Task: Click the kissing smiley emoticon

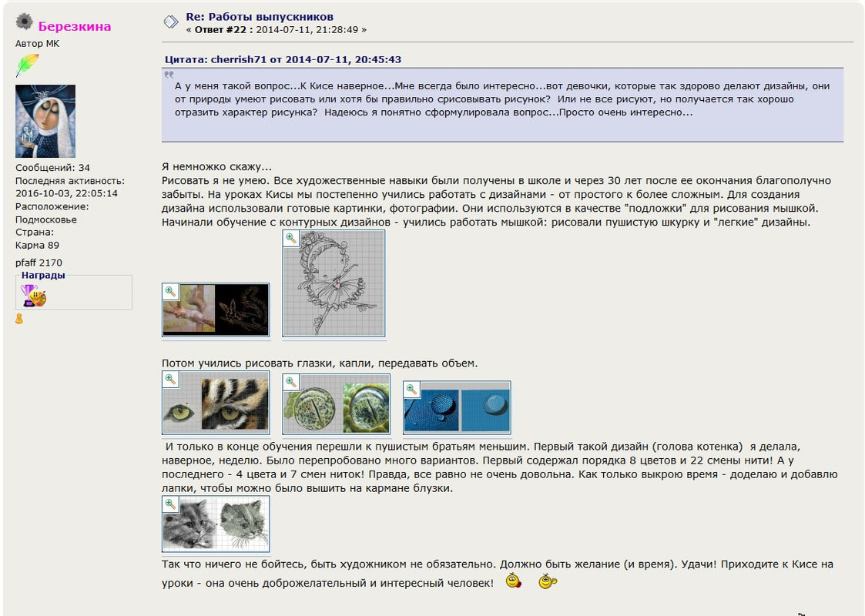Action: (x=514, y=581)
